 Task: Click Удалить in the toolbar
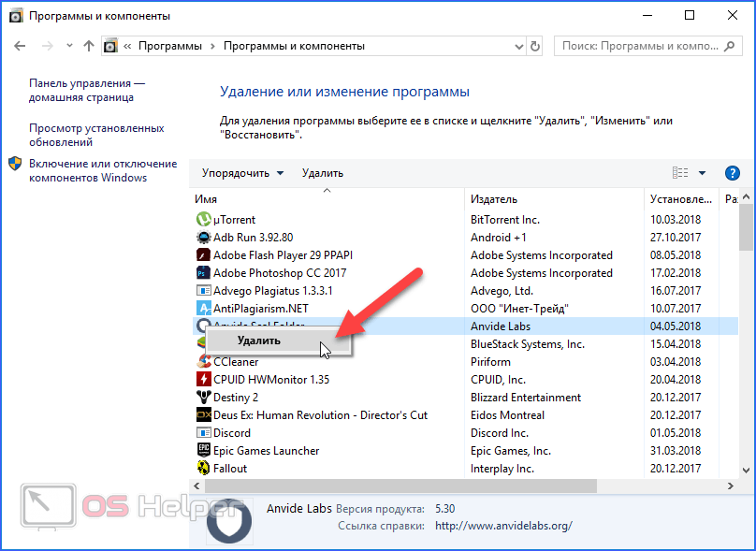coord(323,173)
